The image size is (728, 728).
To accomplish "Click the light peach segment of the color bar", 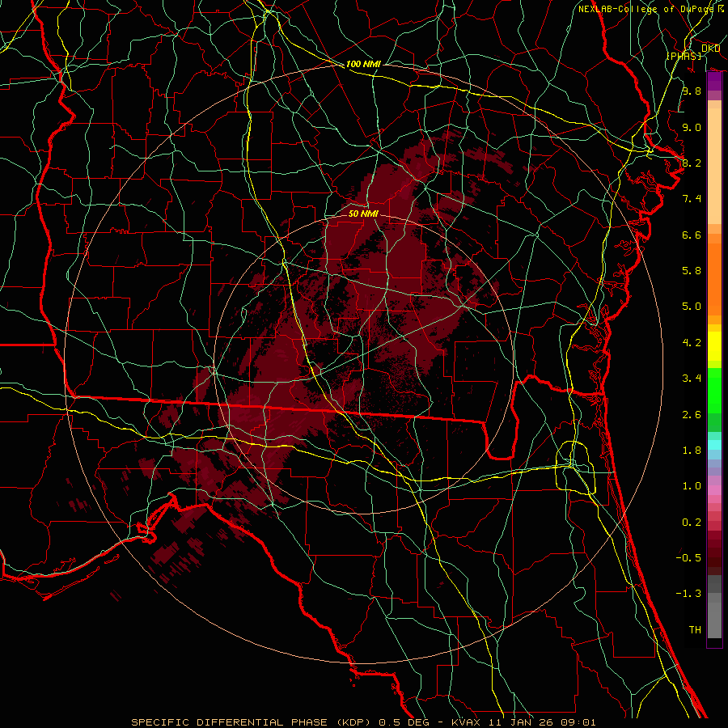I will [x=714, y=166].
